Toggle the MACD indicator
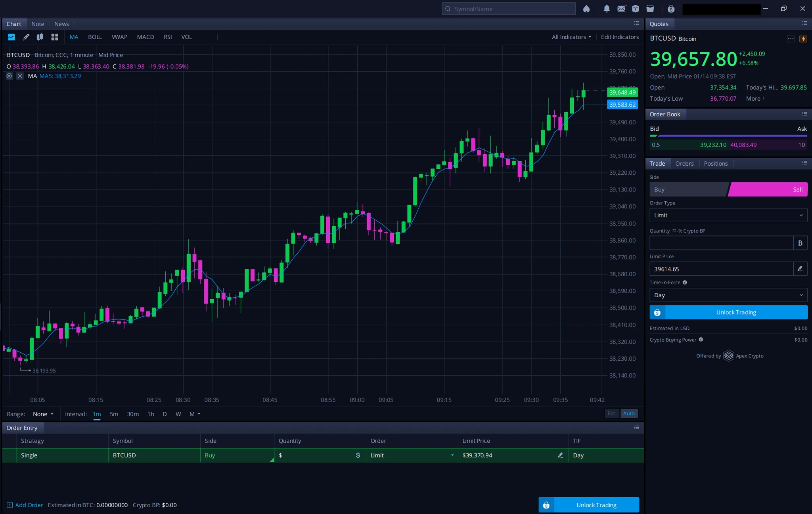Image resolution: width=812 pixels, height=514 pixels. click(146, 37)
